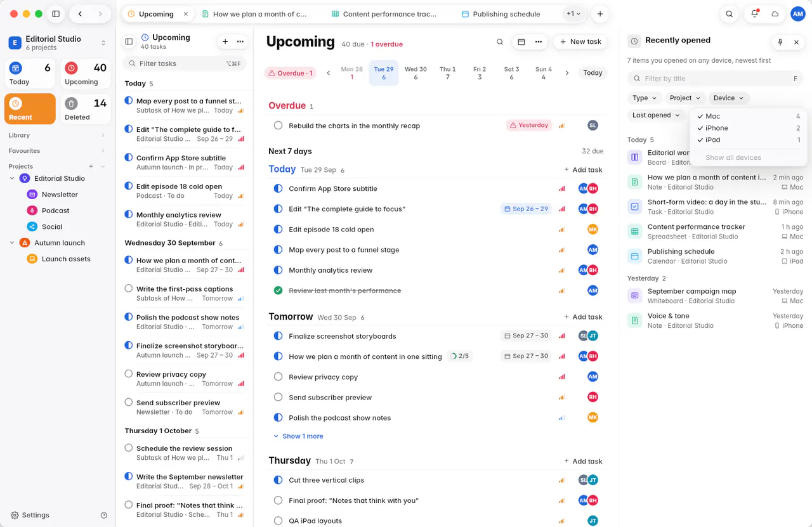Click the Filter by title field

coord(715,79)
